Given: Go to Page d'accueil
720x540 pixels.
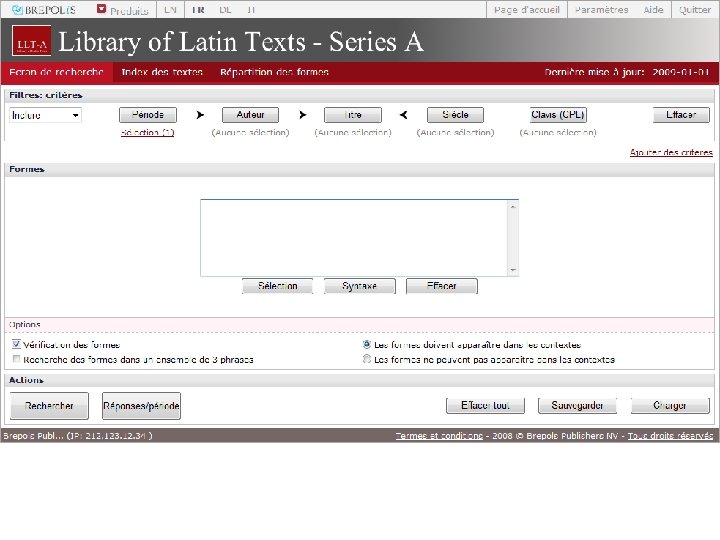Looking at the screenshot, I should pos(527,10).
